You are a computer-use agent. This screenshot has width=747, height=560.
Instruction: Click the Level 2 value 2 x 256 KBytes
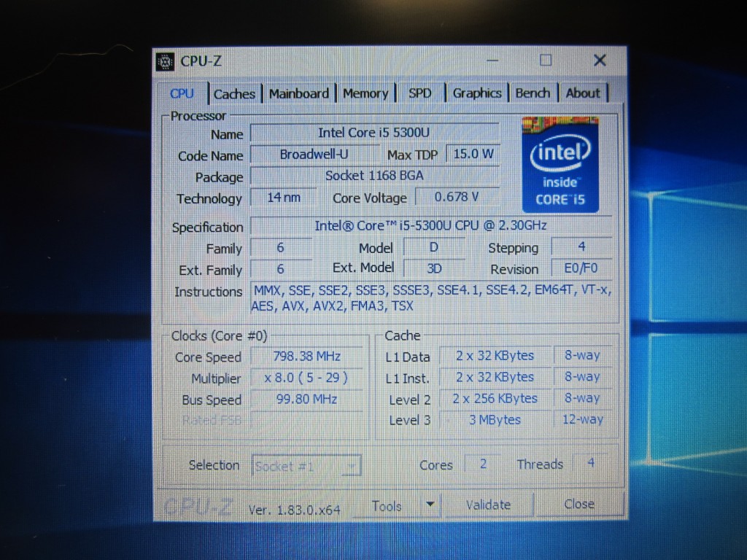tap(495, 399)
